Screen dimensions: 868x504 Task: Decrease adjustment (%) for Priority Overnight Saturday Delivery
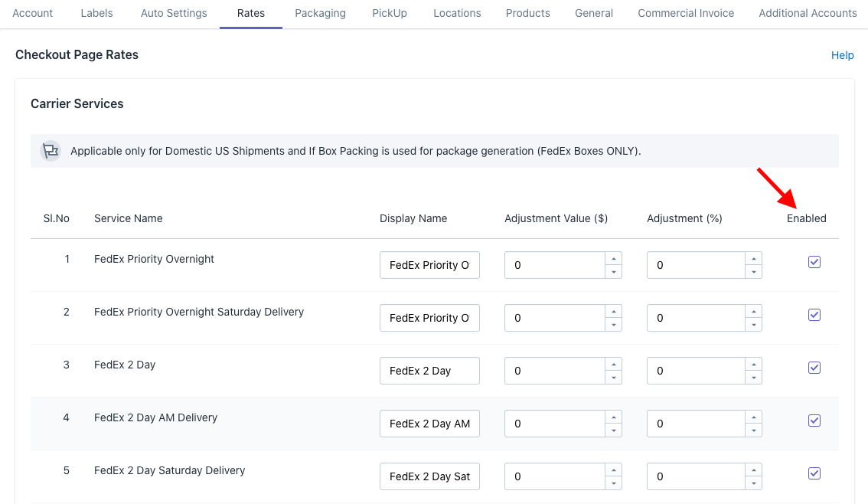click(x=753, y=325)
